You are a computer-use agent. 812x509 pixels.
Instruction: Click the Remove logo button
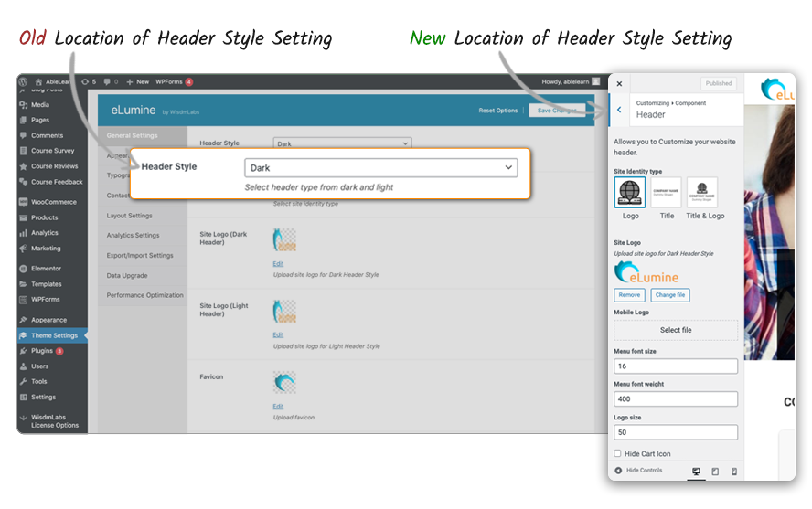click(x=629, y=295)
